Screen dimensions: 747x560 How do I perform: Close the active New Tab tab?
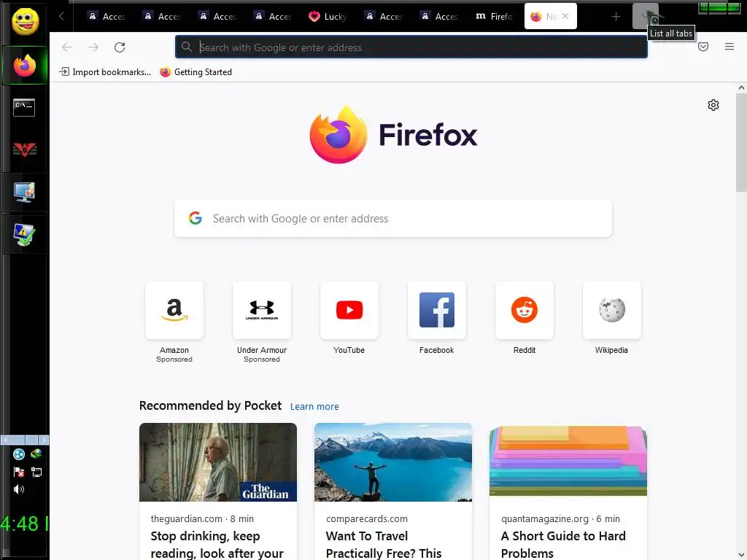[x=565, y=16]
